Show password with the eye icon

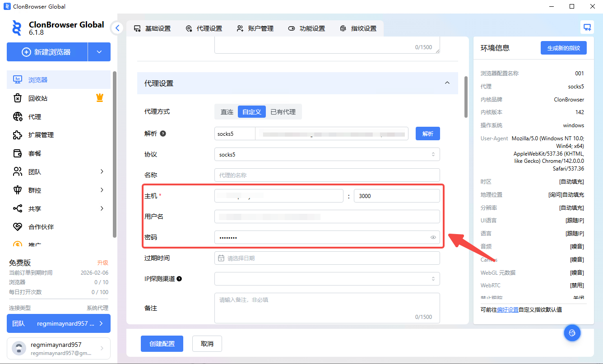click(x=433, y=237)
